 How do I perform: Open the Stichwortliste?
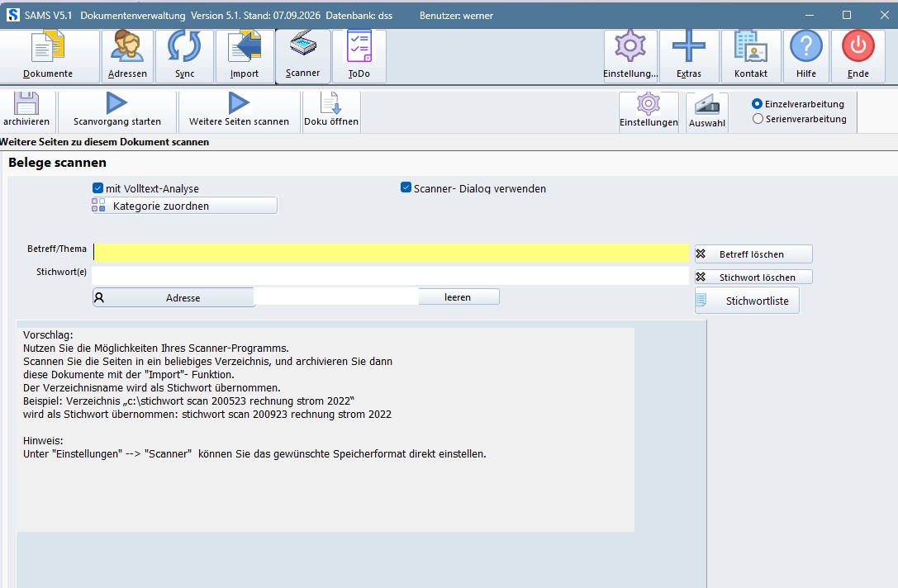coord(747,301)
